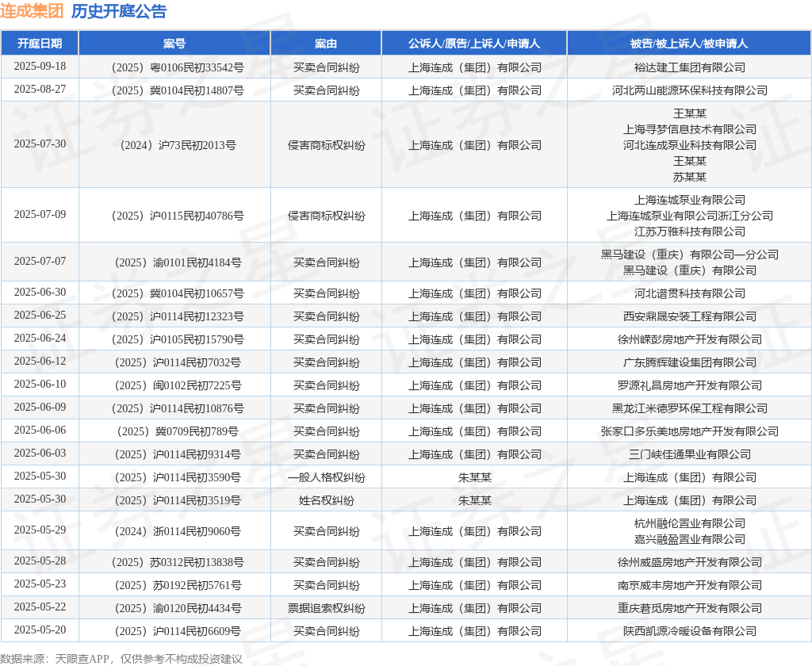Click defendant 徐州嵘彭房地产开发有限公司
Screen dimensions: 812x666
689,339
